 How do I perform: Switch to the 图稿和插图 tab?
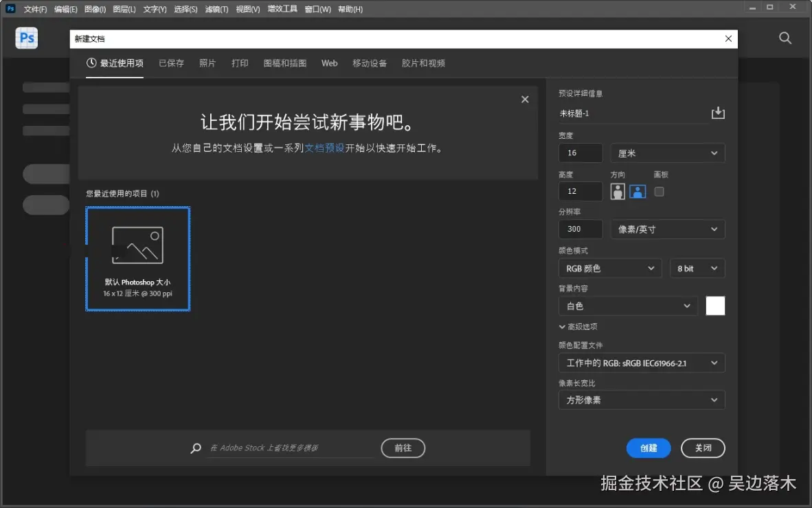pyautogui.click(x=285, y=63)
